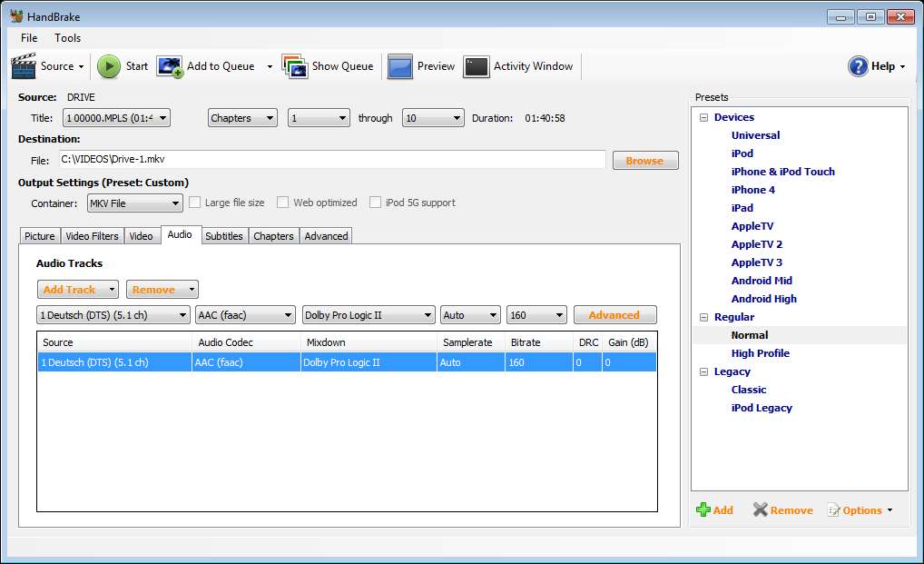The height and width of the screenshot is (564, 924).
Task: Toggle the Large file size checkbox
Action: pos(194,203)
